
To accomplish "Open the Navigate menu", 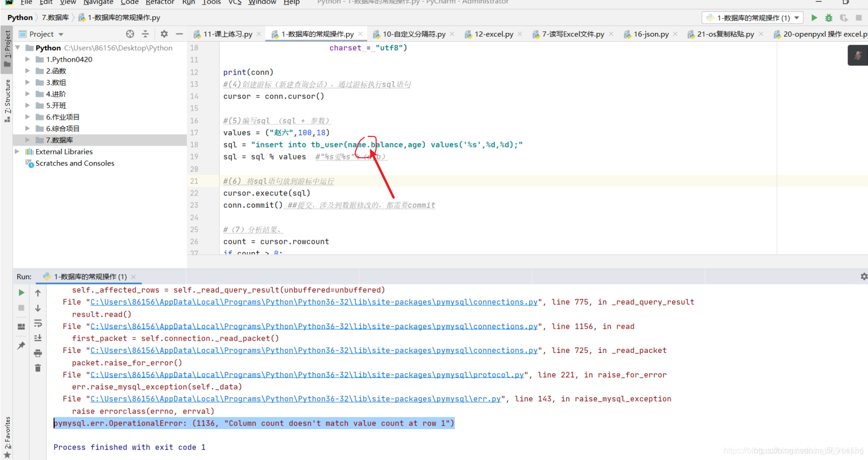I will coord(98,2).
